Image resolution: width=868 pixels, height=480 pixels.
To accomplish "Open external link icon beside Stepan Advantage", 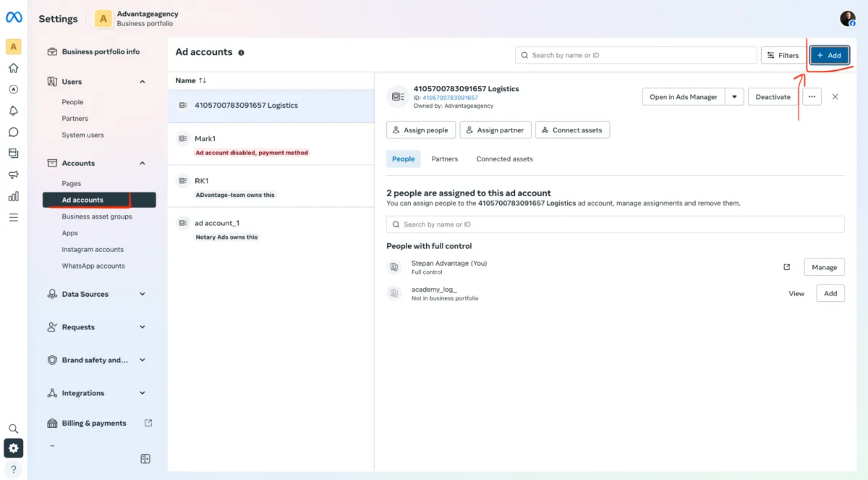I will click(787, 267).
